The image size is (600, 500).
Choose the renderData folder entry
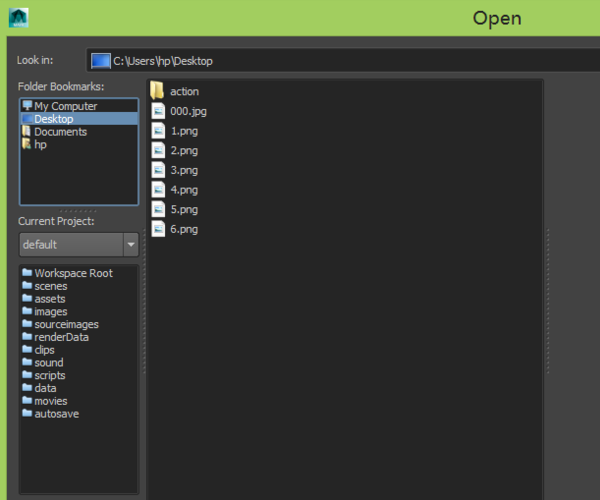point(61,337)
